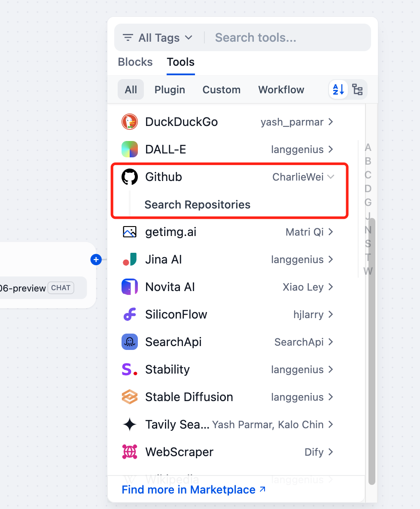This screenshot has width=420, height=509.
Task: Click the Tavily Search star icon
Action: click(x=129, y=424)
